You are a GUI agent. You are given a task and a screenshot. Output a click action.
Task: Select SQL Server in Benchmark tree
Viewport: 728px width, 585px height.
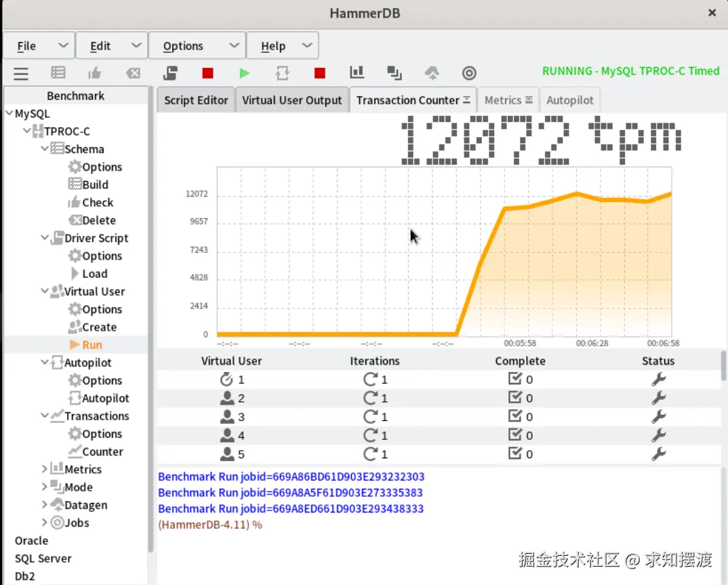click(43, 558)
